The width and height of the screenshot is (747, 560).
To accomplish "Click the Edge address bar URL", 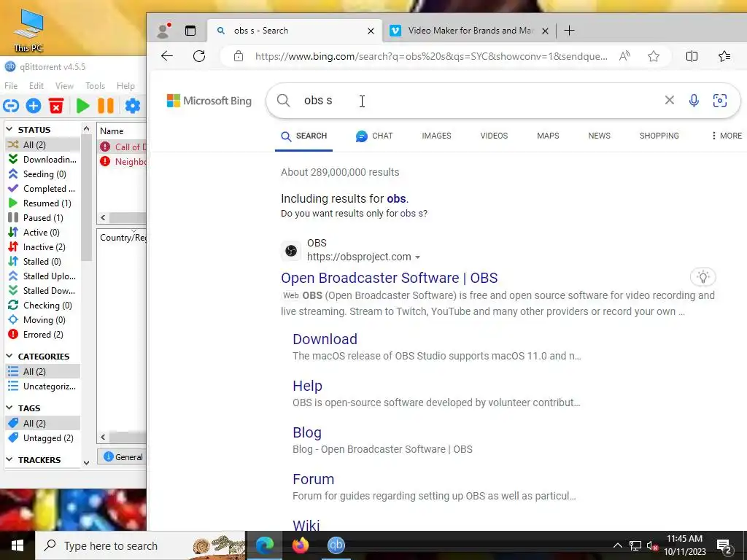I will click(431, 56).
